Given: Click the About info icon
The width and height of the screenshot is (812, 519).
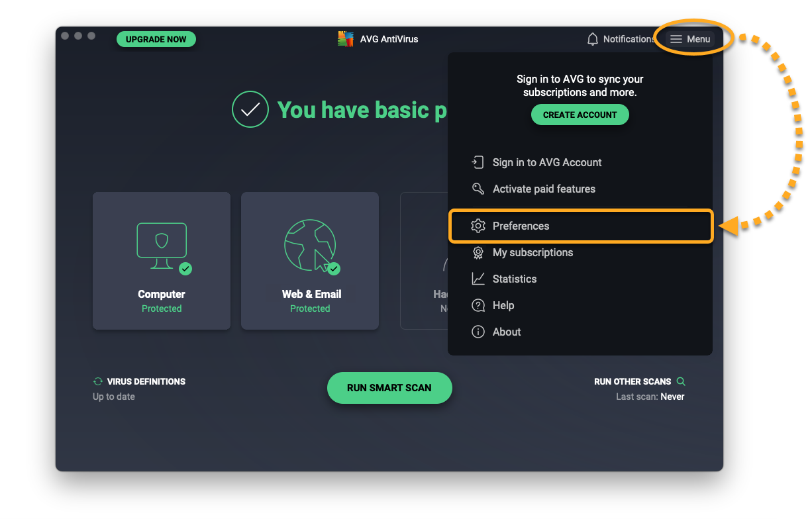Looking at the screenshot, I should [478, 332].
